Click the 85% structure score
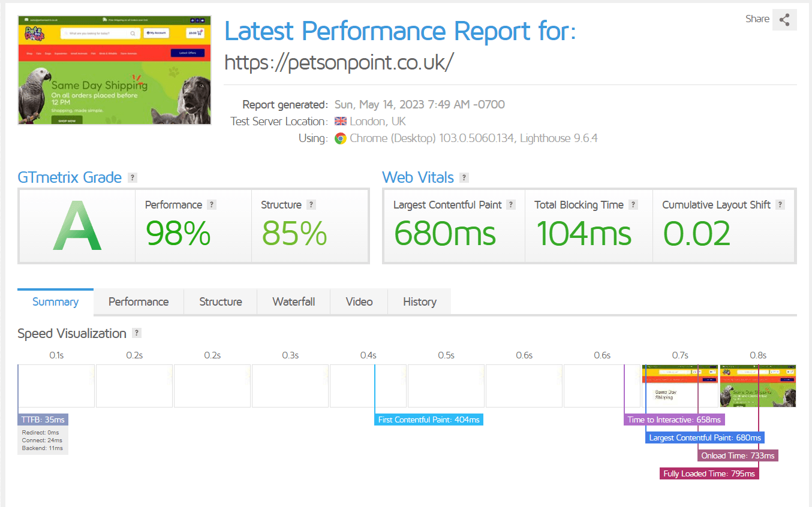Image resolution: width=812 pixels, height=507 pixels. click(x=294, y=233)
